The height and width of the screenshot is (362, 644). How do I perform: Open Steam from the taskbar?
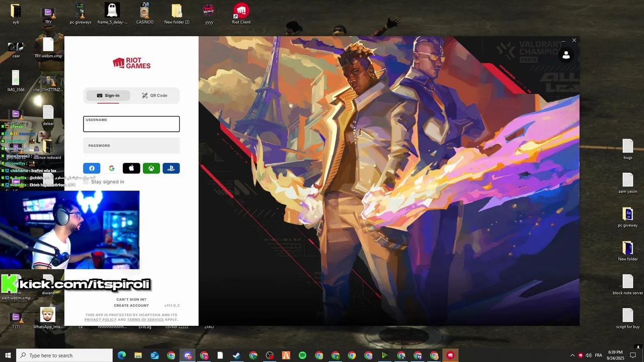[x=236, y=355]
